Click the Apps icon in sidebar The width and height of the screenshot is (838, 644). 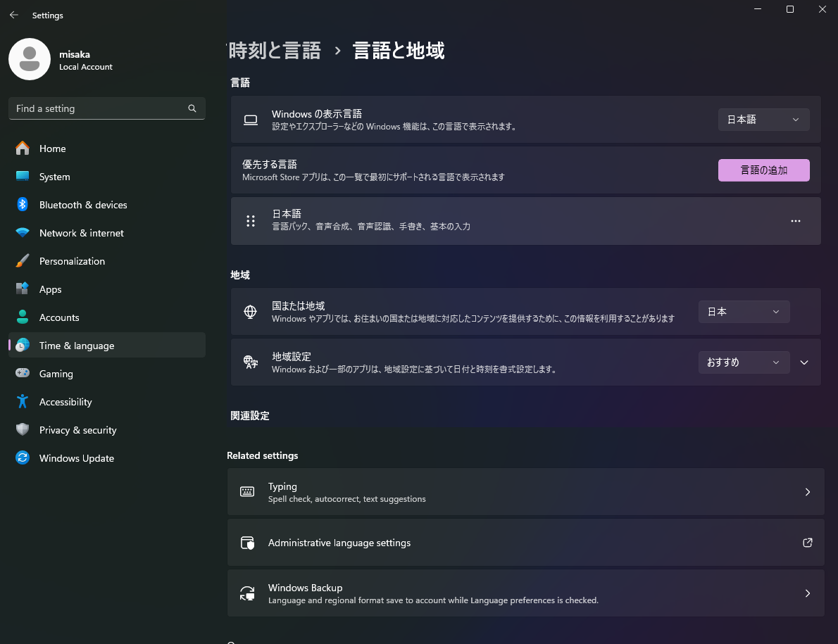23,289
